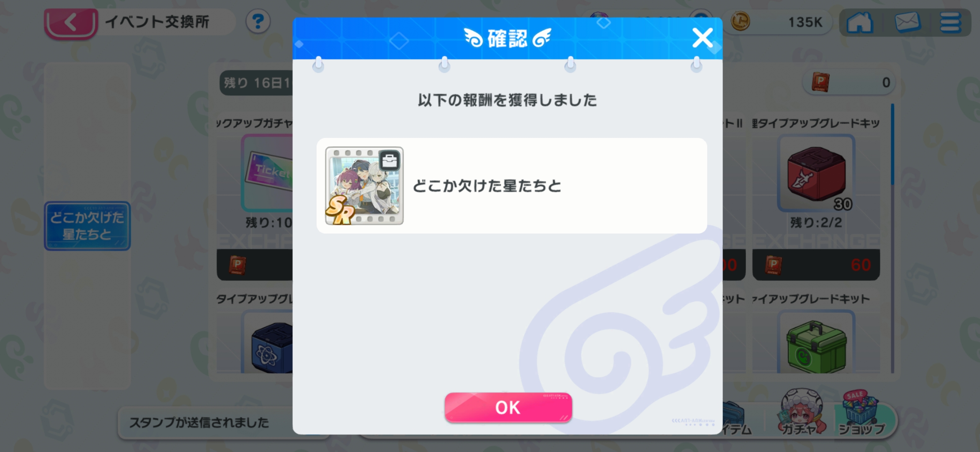This screenshot has height=452, width=980.
Task: Click the pink OK button
Action: pos(508,407)
